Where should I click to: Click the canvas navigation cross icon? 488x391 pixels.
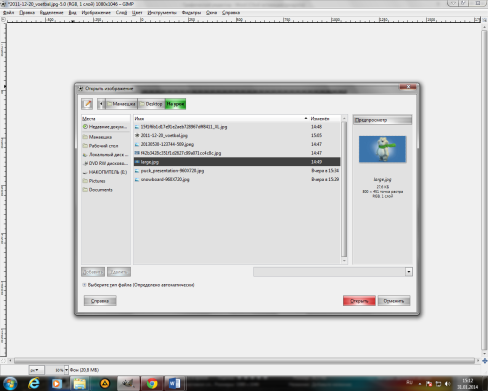[485, 361]
